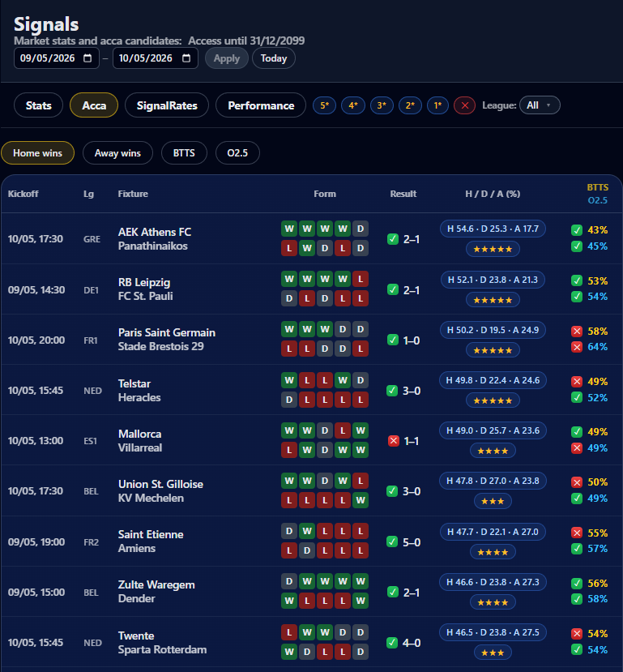The width and height of the screenshot is (623, 672).
Task: Click O2.5 red cross next to 64% (PSG row)
Action: (x=577, y=347)
